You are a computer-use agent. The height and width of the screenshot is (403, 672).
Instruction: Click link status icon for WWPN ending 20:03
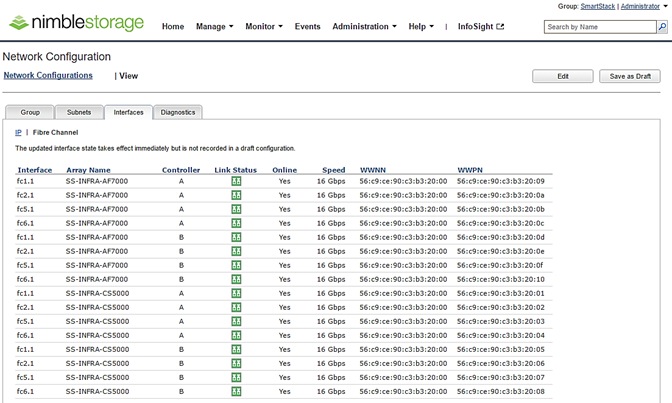236,322
